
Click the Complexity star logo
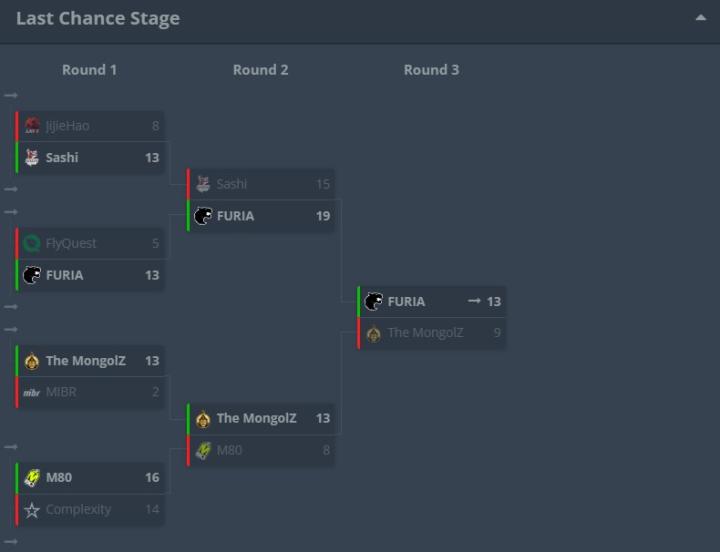32,509
